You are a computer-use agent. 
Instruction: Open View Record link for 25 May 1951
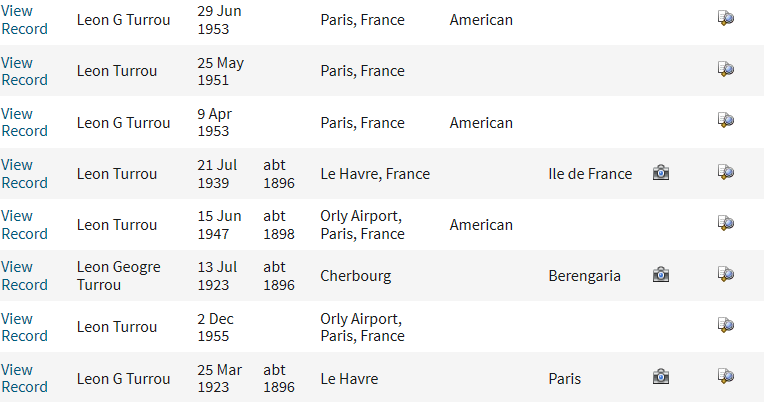24,71
